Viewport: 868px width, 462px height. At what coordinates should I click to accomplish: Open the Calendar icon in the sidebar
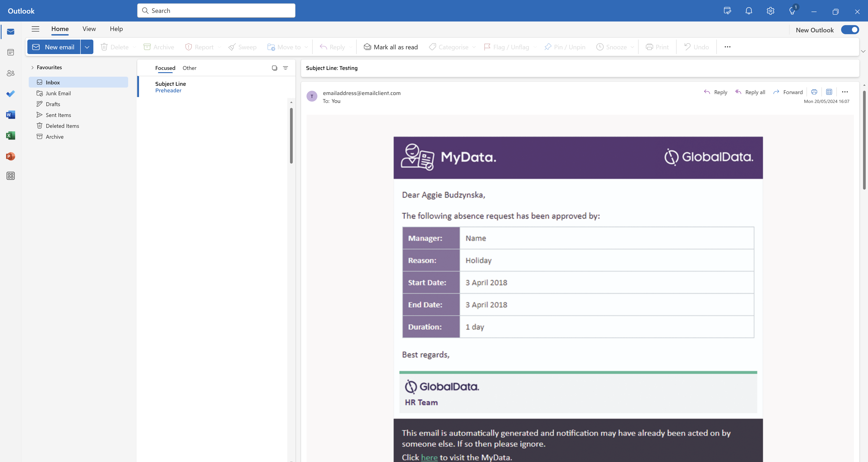pos(10,52)
